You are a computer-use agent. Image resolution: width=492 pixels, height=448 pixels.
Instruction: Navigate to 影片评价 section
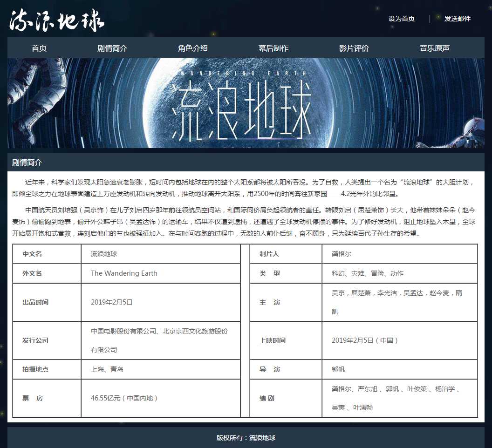pos(354,48)
